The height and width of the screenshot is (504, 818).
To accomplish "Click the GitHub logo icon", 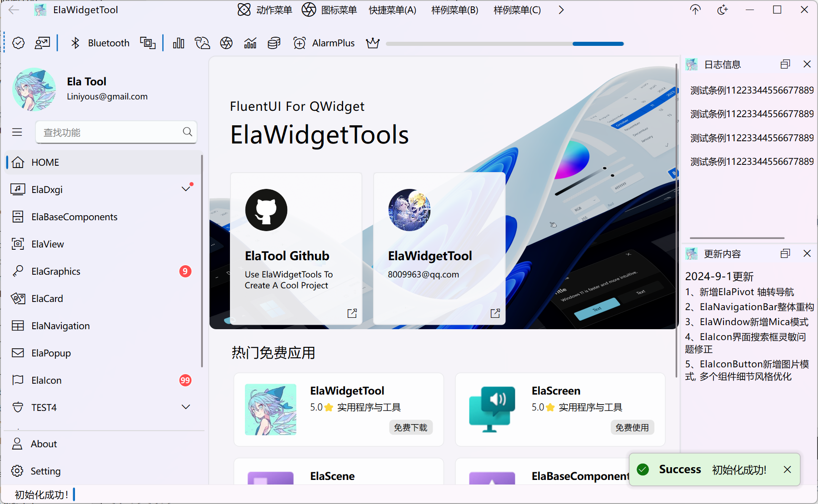I will [266, 210].
